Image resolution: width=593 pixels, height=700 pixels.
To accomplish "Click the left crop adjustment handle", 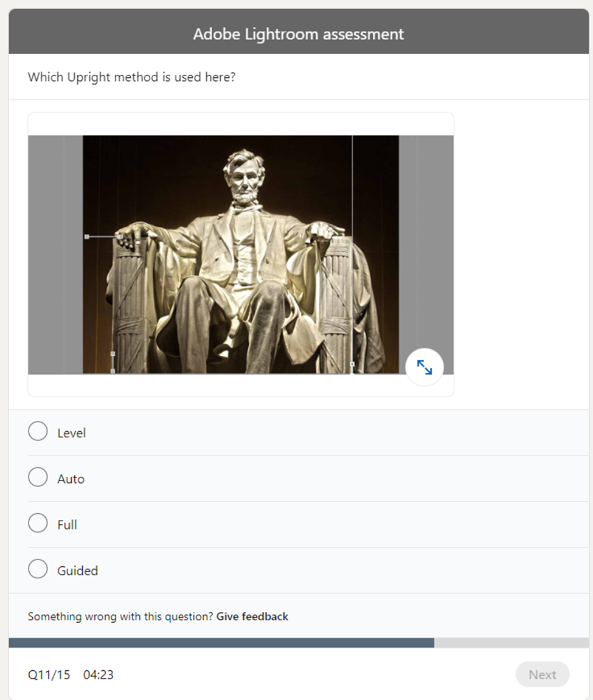I will tap(88, 235).
